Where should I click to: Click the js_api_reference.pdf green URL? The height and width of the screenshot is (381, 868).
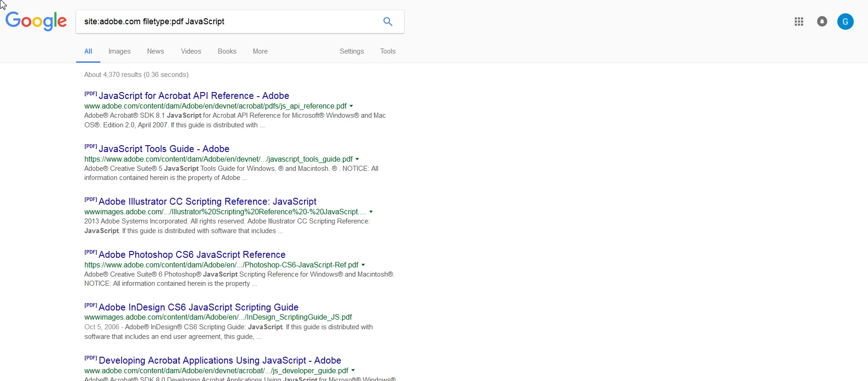[x=216, y=106]
